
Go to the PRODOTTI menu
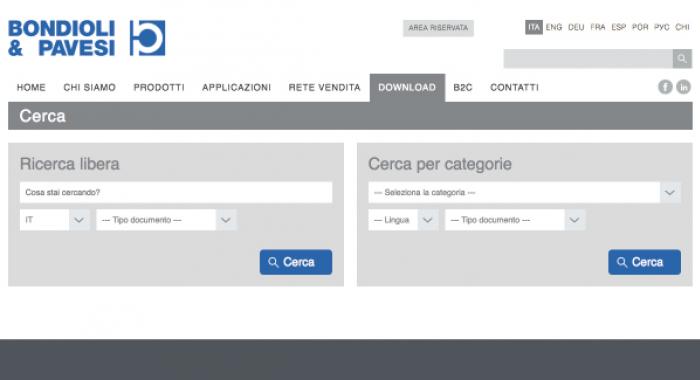coord(159,88)
